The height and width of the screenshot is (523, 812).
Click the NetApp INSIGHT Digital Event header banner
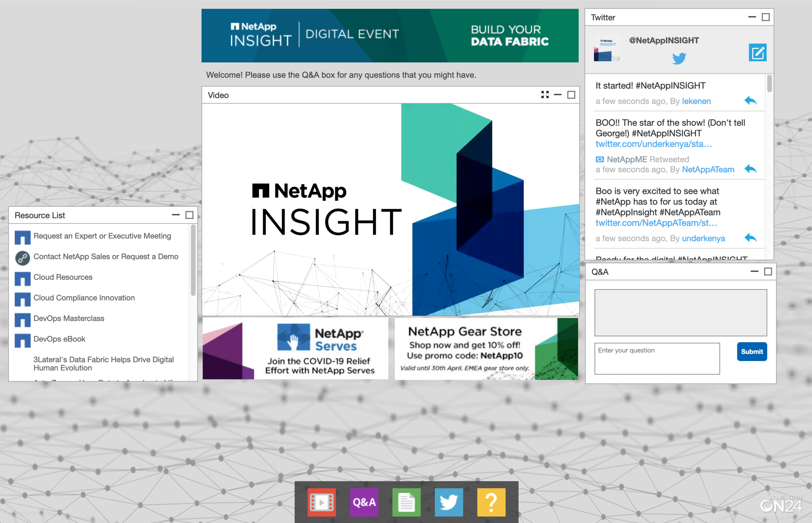(390, 35)
